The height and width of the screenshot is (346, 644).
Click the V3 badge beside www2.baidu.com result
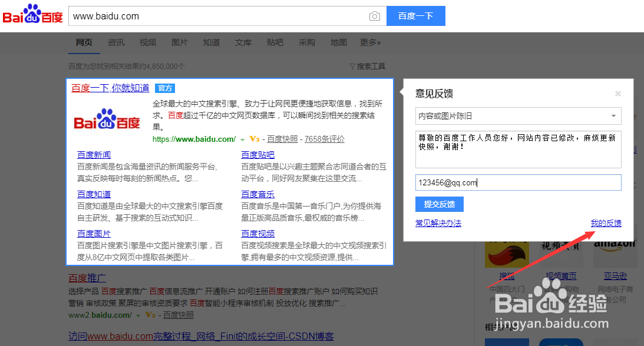[x=150, y=315]
